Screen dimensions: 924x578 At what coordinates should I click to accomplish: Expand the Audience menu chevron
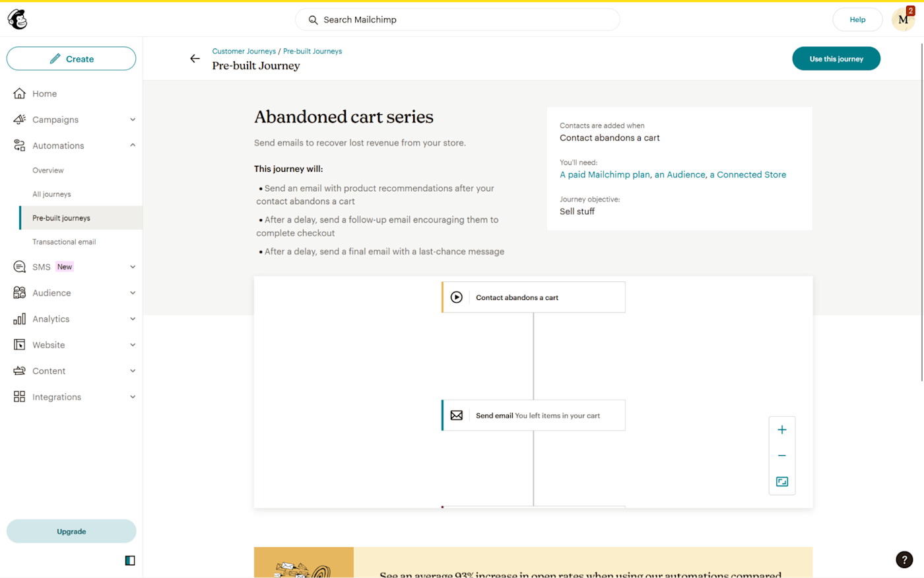[133, 293]
